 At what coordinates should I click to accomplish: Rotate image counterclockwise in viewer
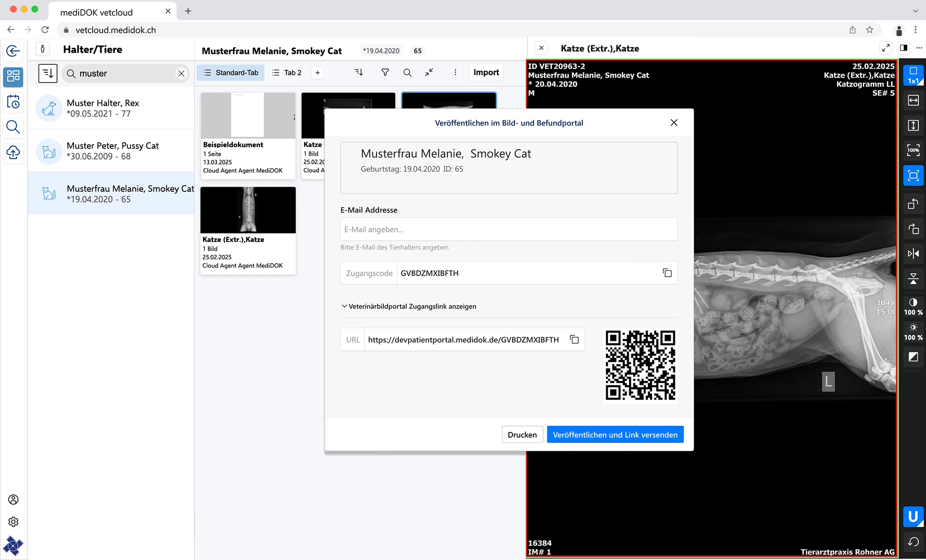[913, 204]
